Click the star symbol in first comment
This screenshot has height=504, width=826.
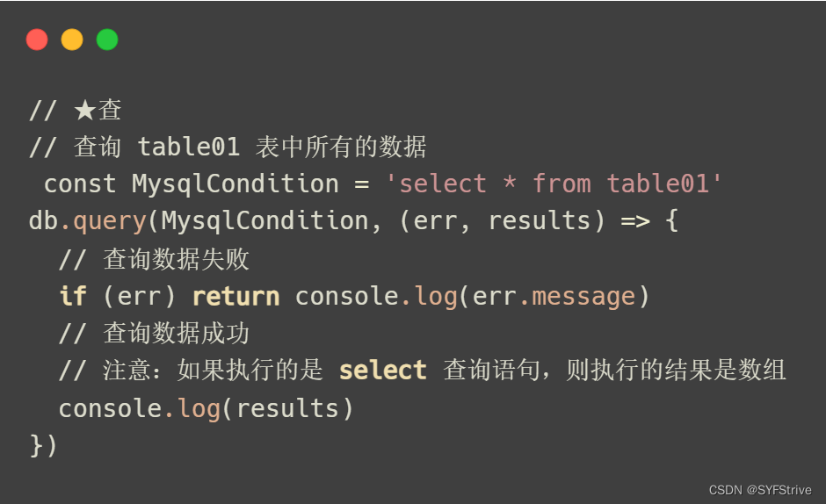pos(85,111)
